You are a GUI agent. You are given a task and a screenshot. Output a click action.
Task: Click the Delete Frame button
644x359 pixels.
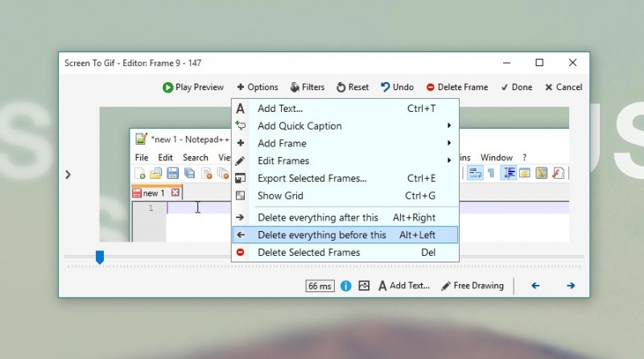[457, 87]
